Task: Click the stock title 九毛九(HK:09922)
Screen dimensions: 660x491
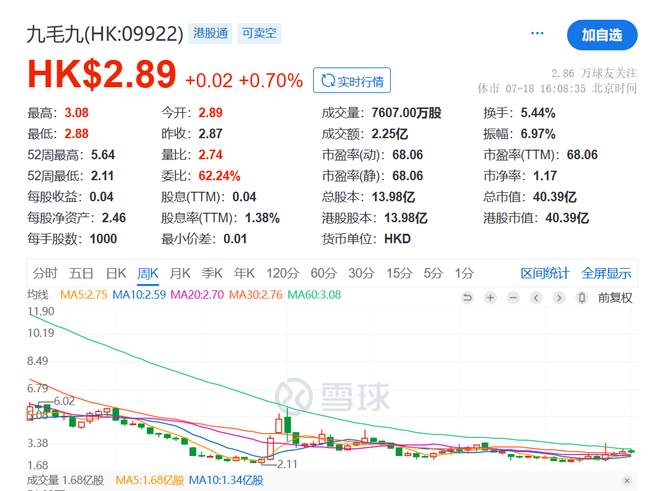Action: 105,34
